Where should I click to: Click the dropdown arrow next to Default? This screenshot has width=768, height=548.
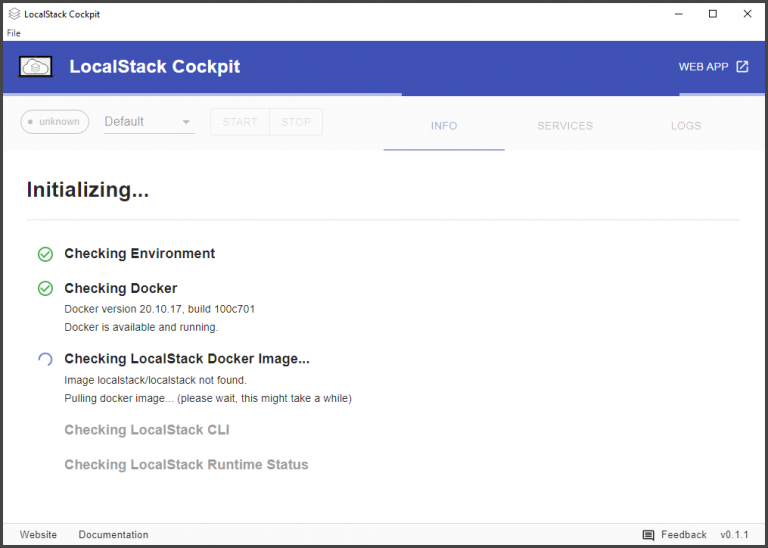(x=186, y=122)
